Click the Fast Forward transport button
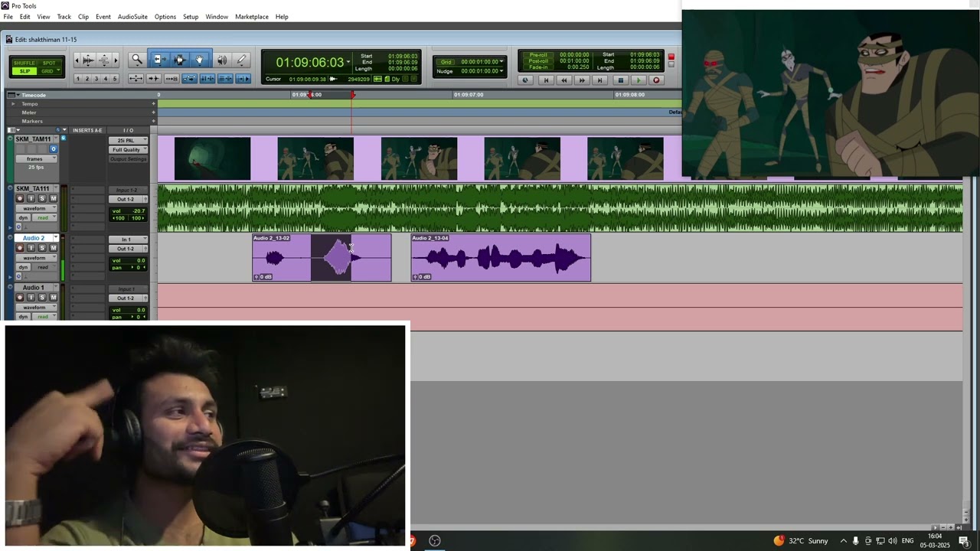The height and width of the screenshot is (551, 980). pos(582,80)
